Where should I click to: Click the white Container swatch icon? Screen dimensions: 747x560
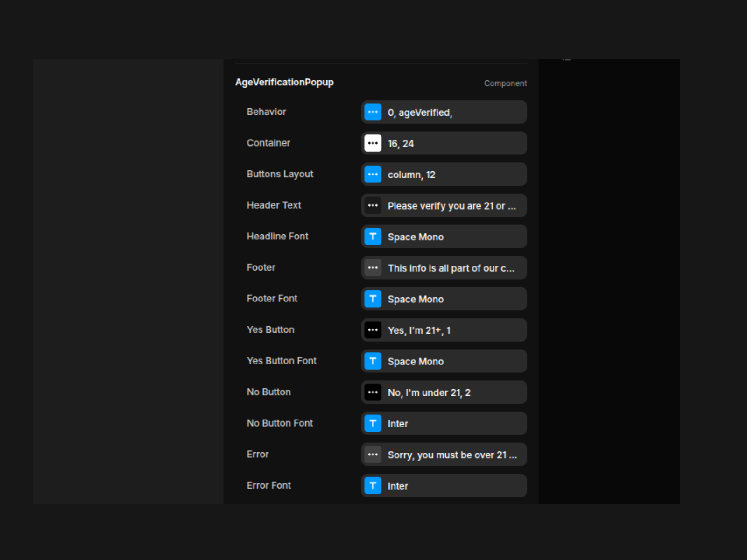tap(373, 143)
